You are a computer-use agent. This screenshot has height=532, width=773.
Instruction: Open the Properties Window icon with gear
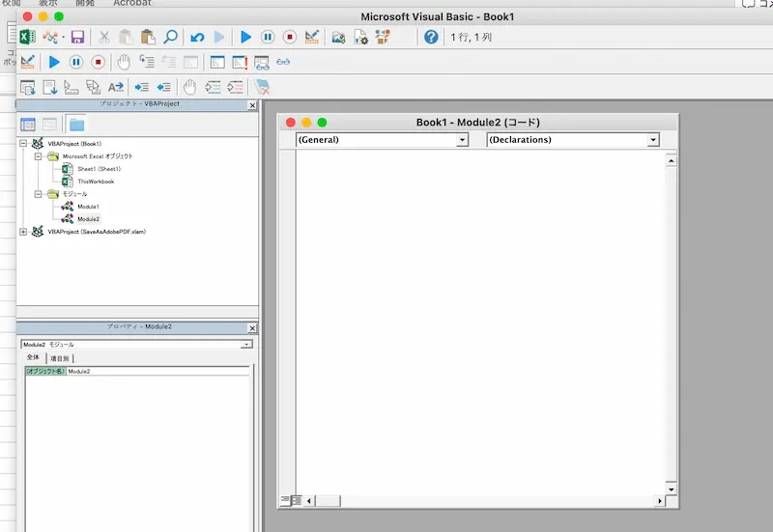pos(360,37)
